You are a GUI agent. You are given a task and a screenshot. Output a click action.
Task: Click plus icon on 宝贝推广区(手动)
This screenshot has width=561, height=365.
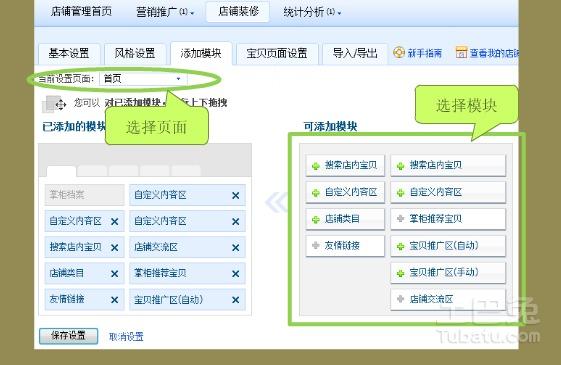[400, 273]
